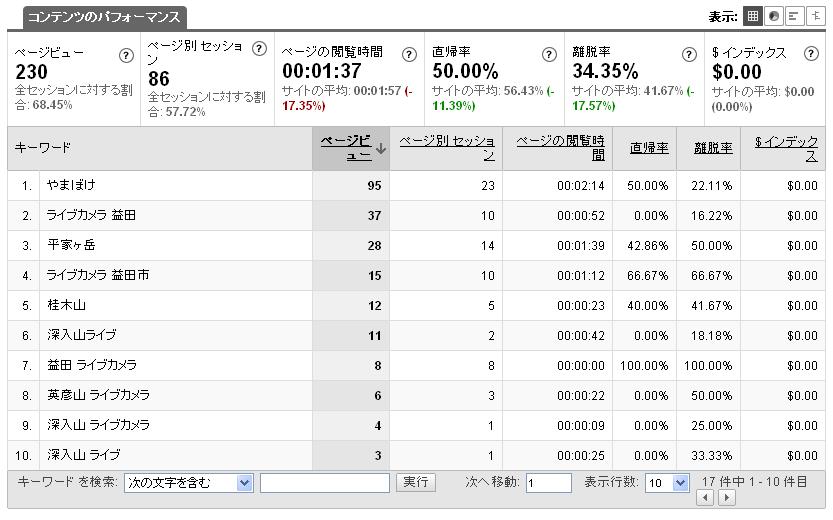Screen dimensions: 833x520
Task: Select the comparison view icon
Action: coord(816,16)
